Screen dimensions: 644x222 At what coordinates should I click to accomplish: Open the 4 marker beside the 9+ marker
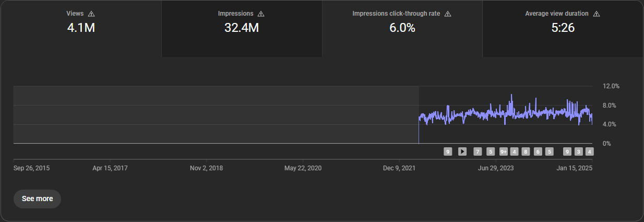click(x=515, y=151)
